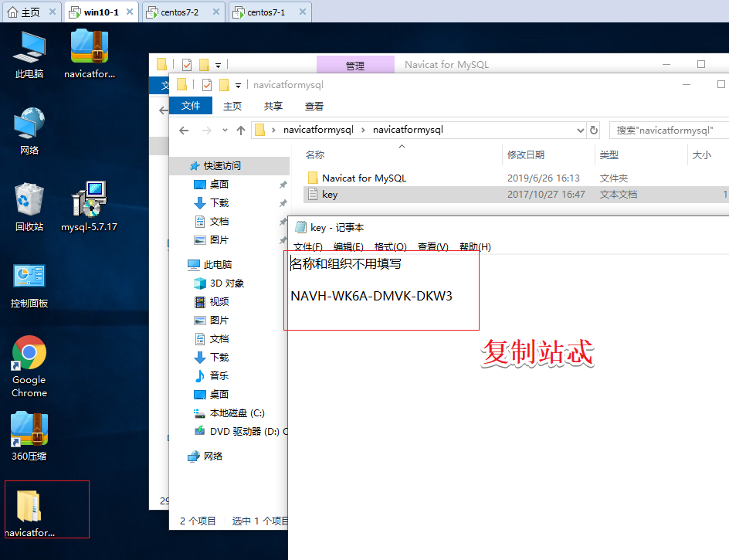
Task: Open the recent locations dropdown arrow
Action: click(x=225, y=131)
